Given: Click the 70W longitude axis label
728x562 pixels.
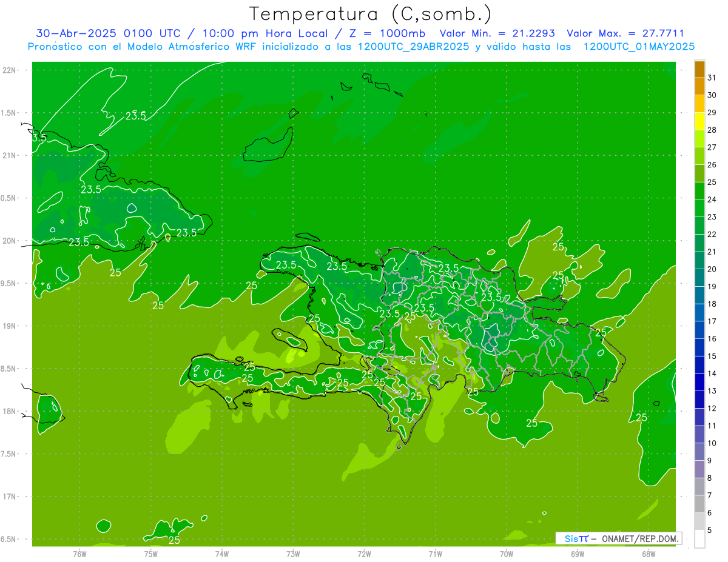Looking at the screenshot, I should tap(507, 554).
